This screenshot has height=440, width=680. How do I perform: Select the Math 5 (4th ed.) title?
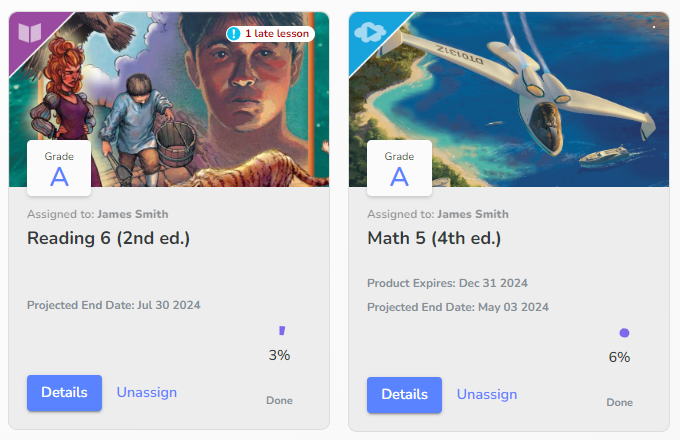pos(434,238)
